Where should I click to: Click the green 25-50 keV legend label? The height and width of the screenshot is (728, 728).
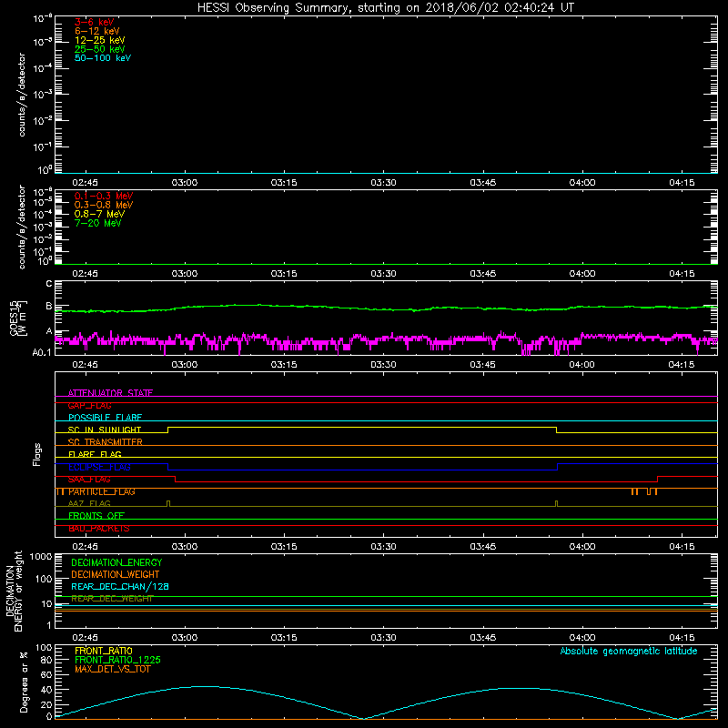click(100, 49)
